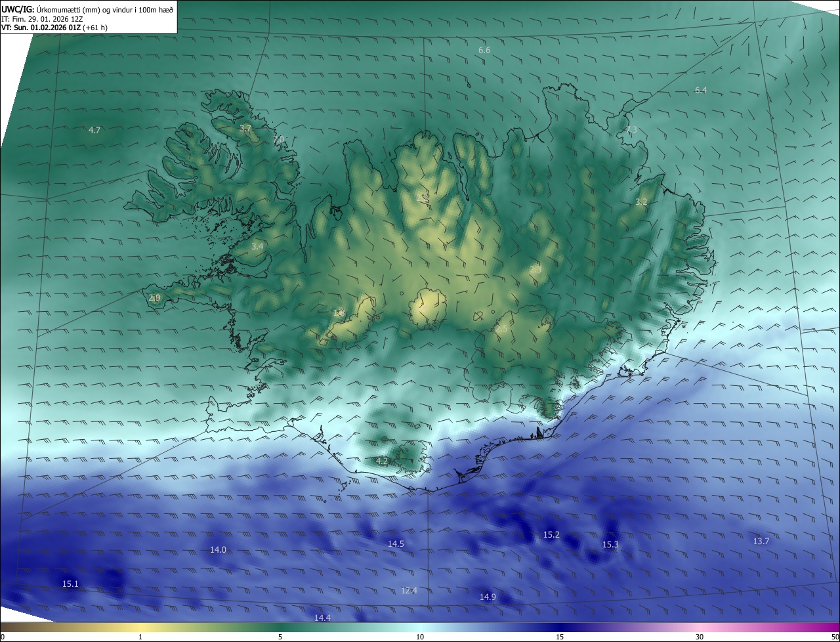Click the value 2.3 in the highlands

[x=535, y=269]
